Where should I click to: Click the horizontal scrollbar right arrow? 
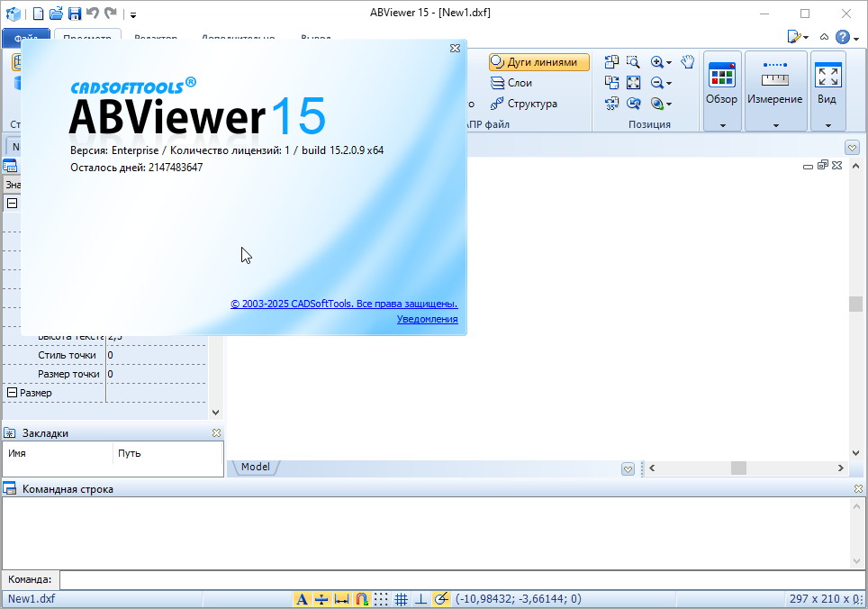point(841,468)
